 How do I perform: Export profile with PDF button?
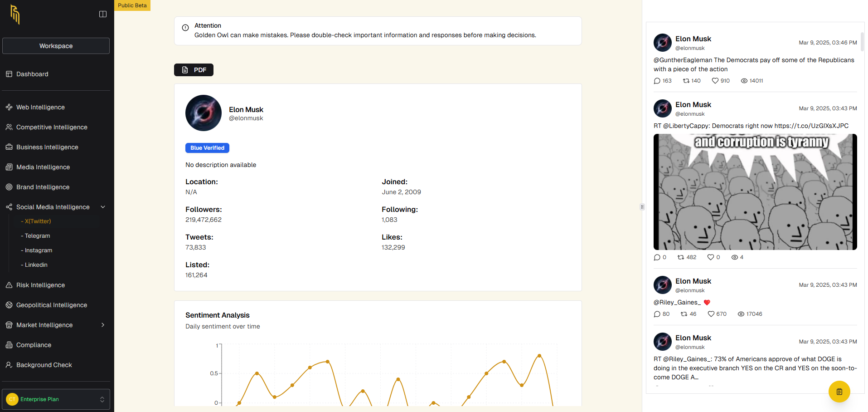[194, 70]
